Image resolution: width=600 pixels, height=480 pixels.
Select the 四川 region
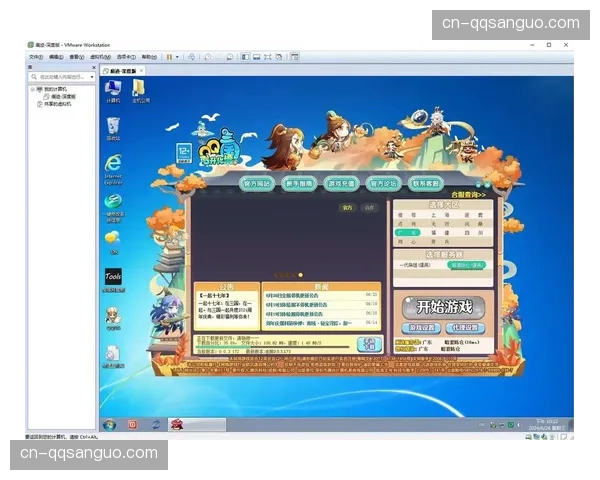click(474, 233)
